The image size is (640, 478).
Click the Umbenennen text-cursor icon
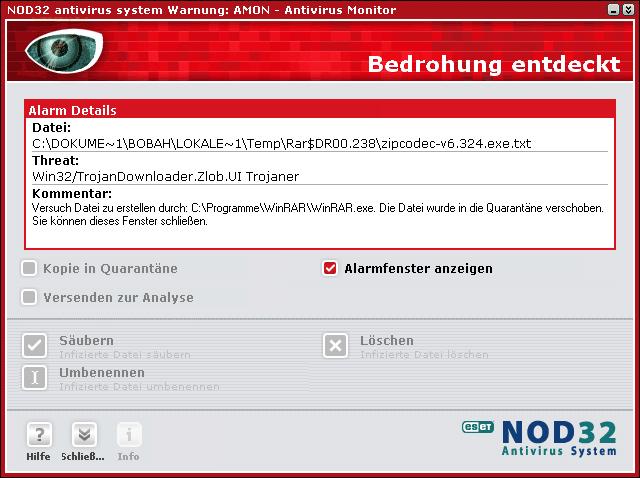[34, 378]
